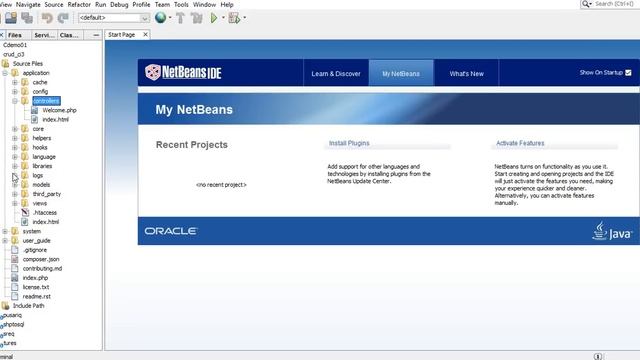Open the Tools menu
The image size is (640, 360).
(181, 4)
